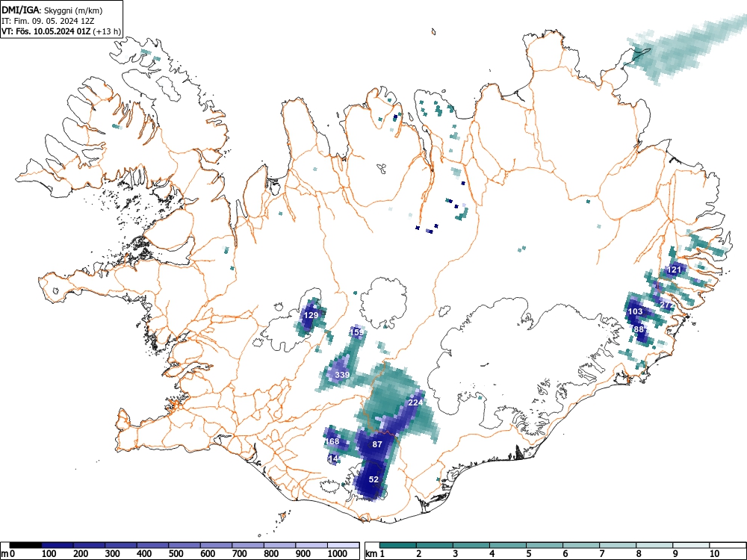Viewport: 747px width, 560px height.
Task: Click the eastern map value 27
Action: click(x=666, y=305)
